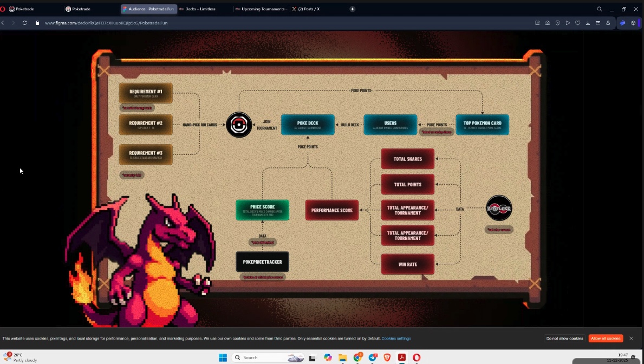
Task: Click Do not allow cookies button
Action: [x=565, y=339]
